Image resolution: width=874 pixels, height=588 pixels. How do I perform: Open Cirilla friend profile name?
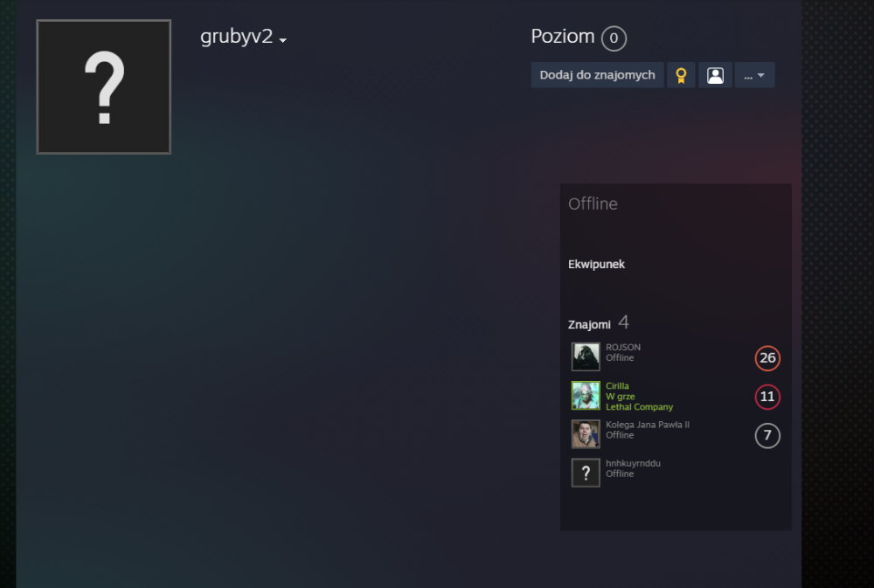[617, 385]
